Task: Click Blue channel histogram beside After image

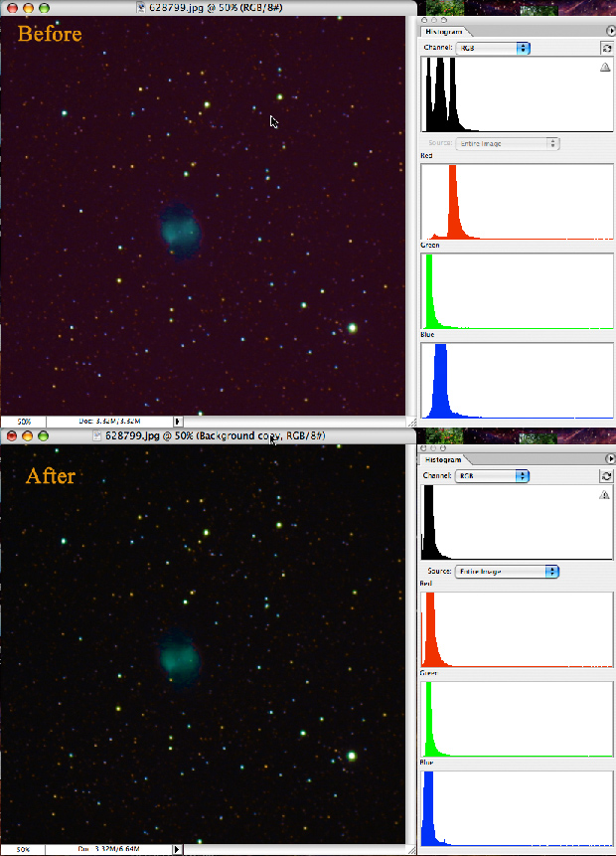Action: click(517, 808)
